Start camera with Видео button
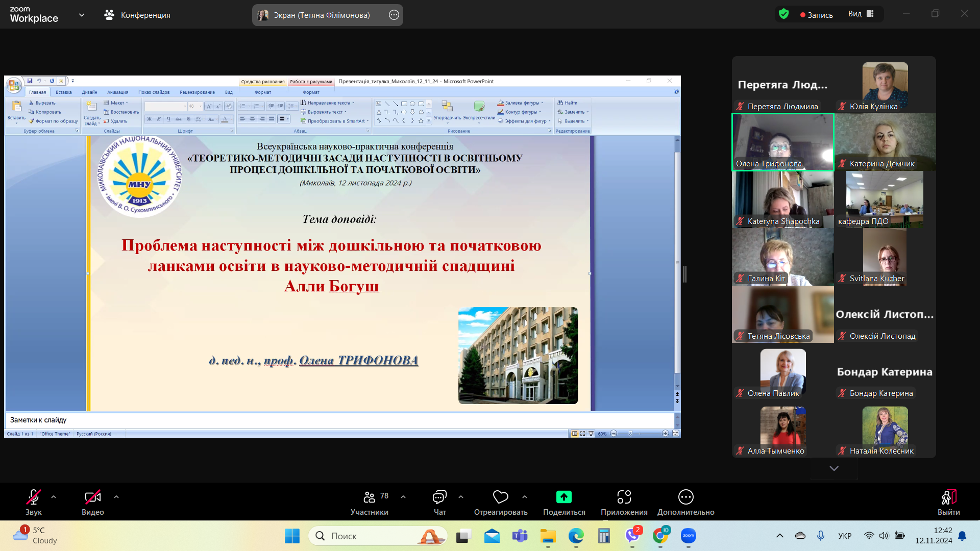The height and width of the screenshot is (551, 980). click(x=93, y=503)
